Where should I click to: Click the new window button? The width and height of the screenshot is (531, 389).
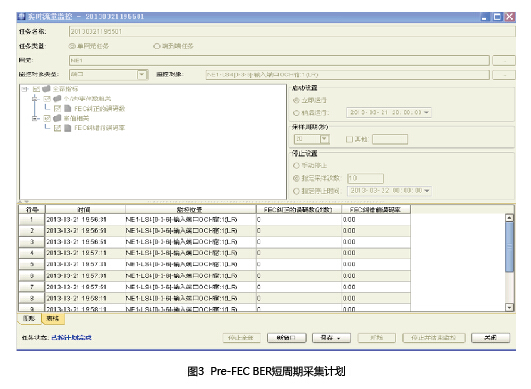point(287,338)
